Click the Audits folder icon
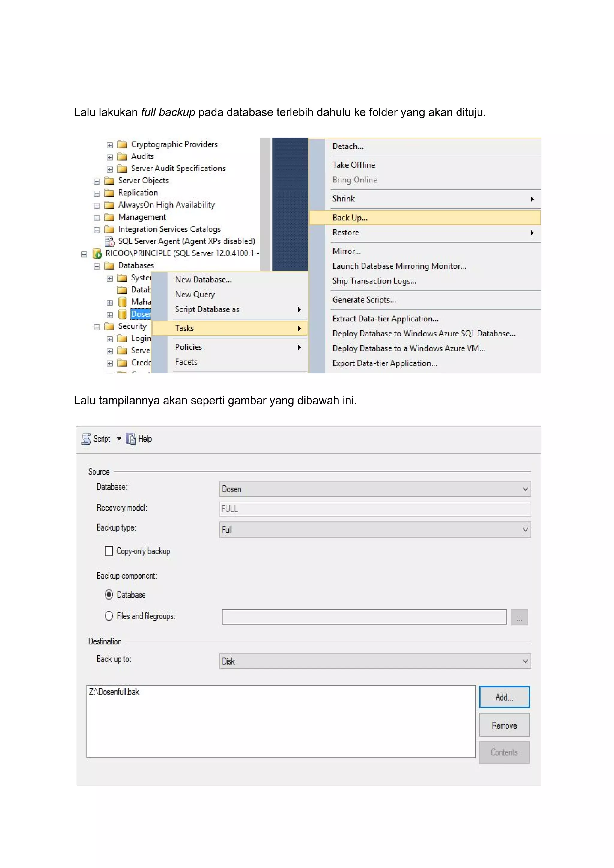This screenshot has height=868, width=614. click(x=122, y=156)
